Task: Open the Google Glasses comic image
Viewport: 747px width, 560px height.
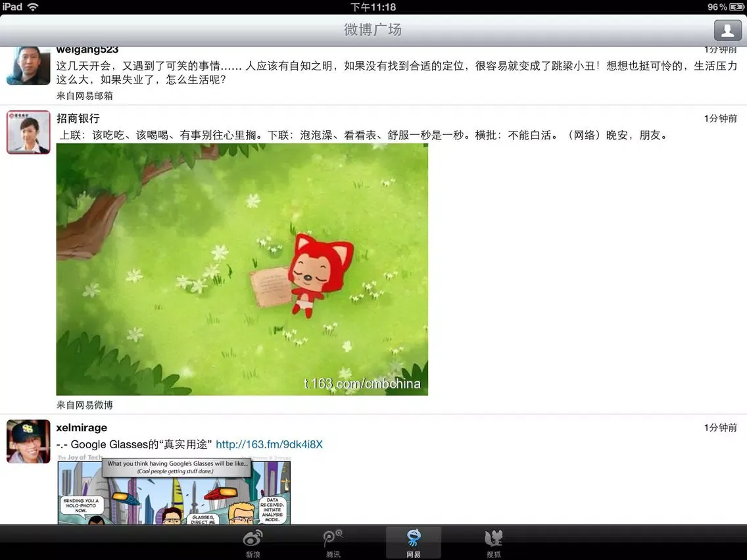Action: [174, 489]
